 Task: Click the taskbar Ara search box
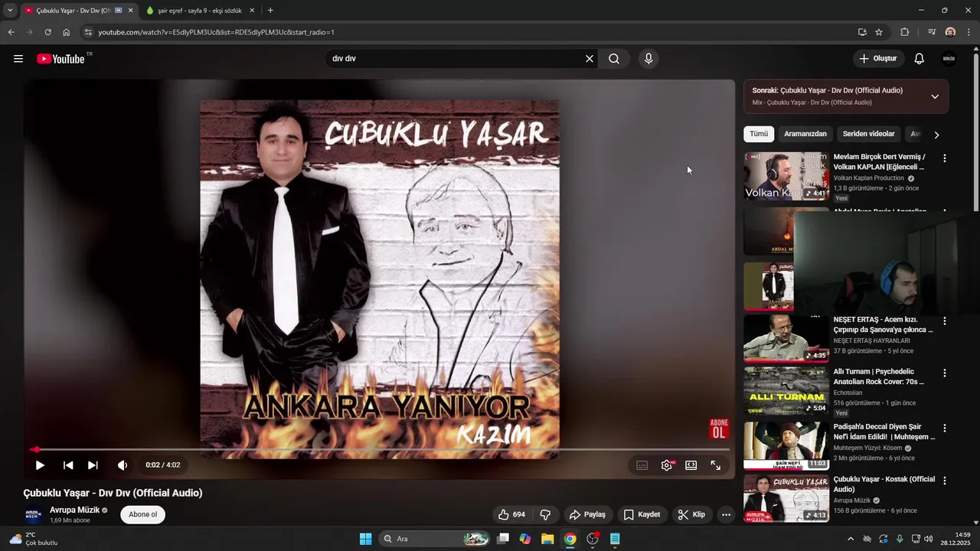(x=434, y=539)
